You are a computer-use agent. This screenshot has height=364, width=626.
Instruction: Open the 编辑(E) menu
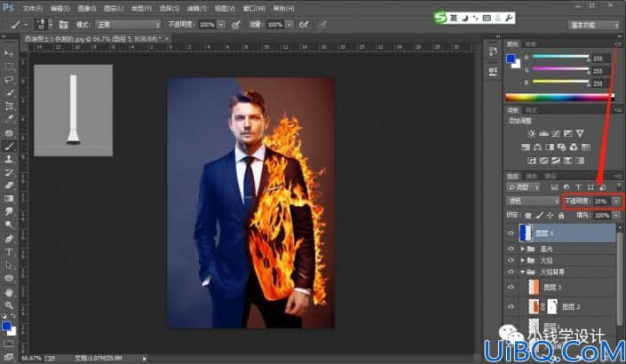click(60, 8)
